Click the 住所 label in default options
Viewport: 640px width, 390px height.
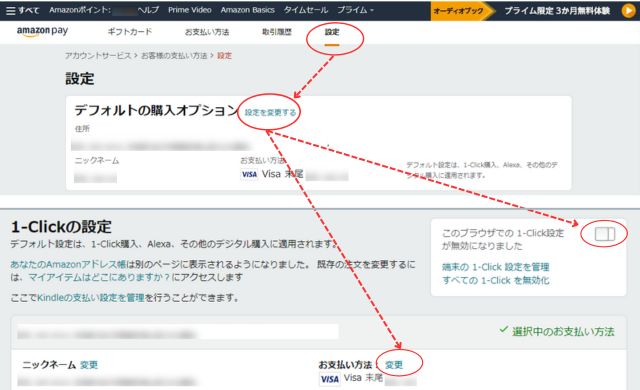(x=82, y=129)
